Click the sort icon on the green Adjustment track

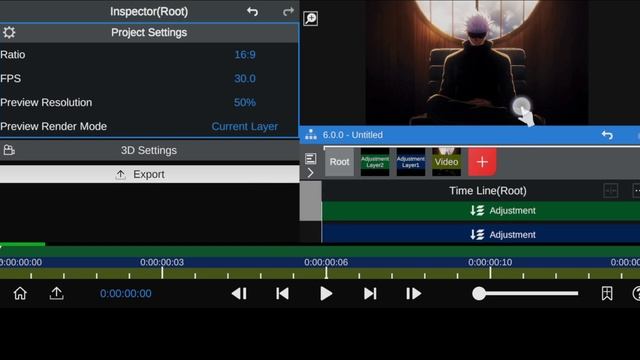(x=477, y=211)
